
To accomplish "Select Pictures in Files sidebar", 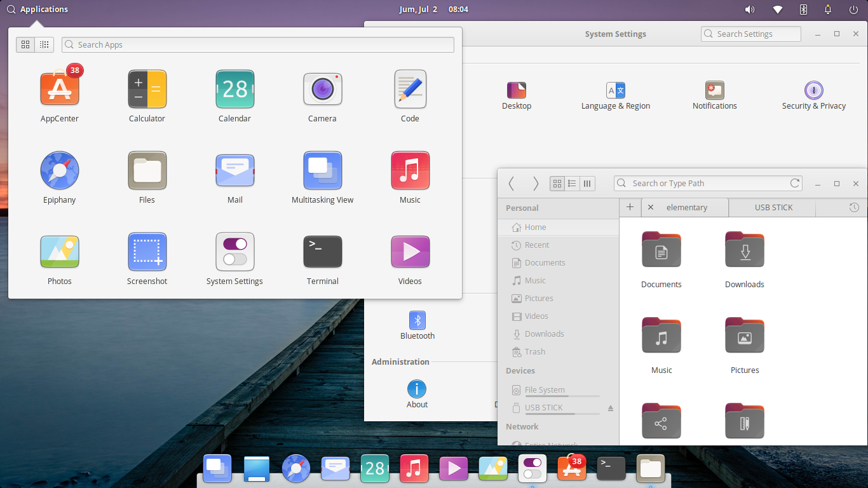I will 559,299.
